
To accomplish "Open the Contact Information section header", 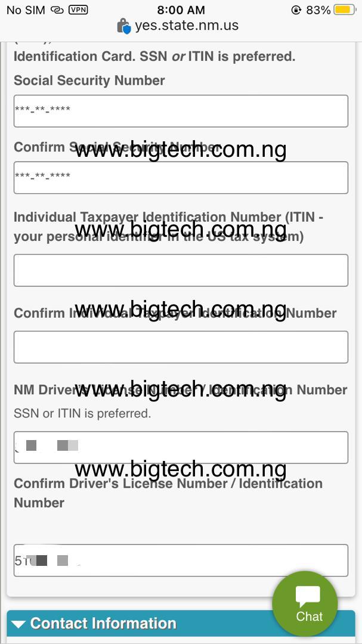I will [x=181, y=624].
